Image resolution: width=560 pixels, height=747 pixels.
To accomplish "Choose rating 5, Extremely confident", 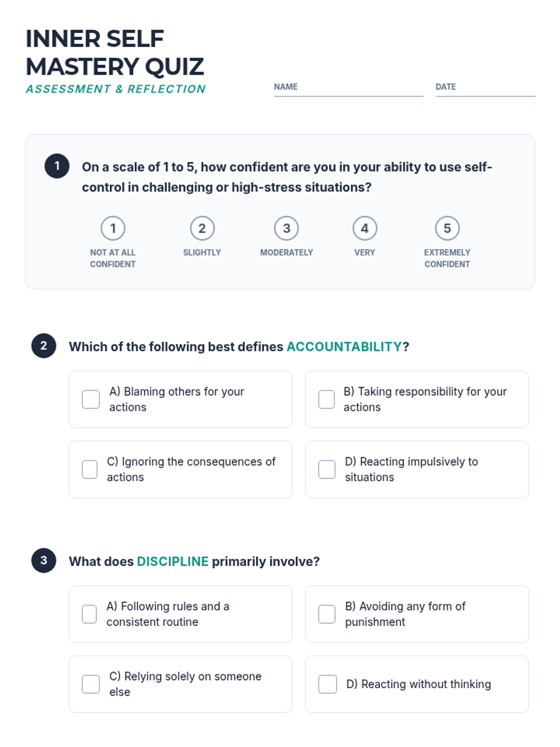I will [x=447, y=228].
